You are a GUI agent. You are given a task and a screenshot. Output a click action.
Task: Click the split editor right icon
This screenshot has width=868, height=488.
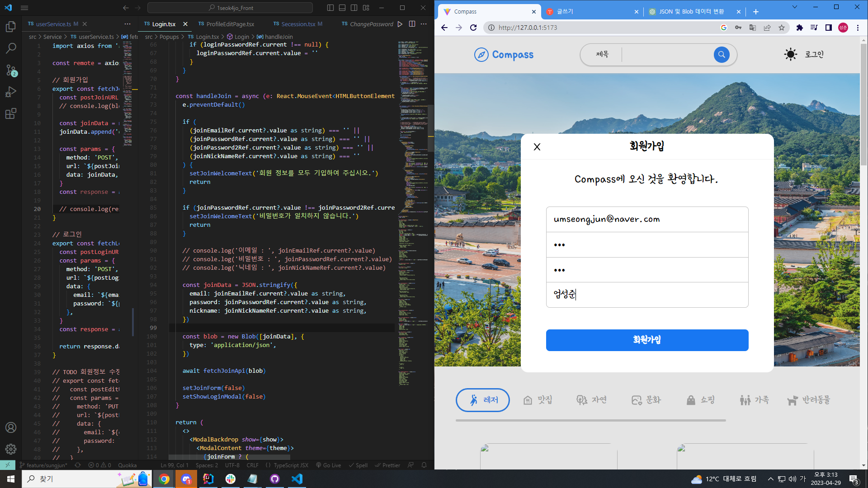(x=412, y=24)
